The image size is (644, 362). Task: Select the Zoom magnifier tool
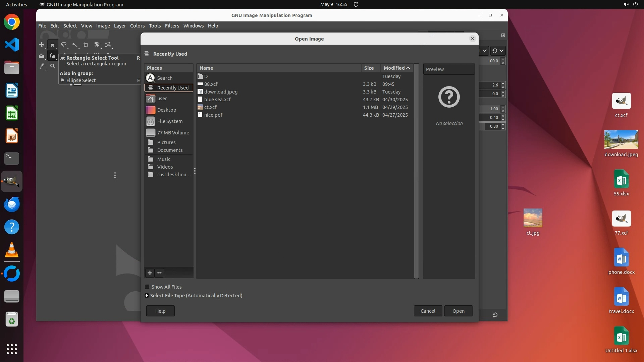[53, 66]
